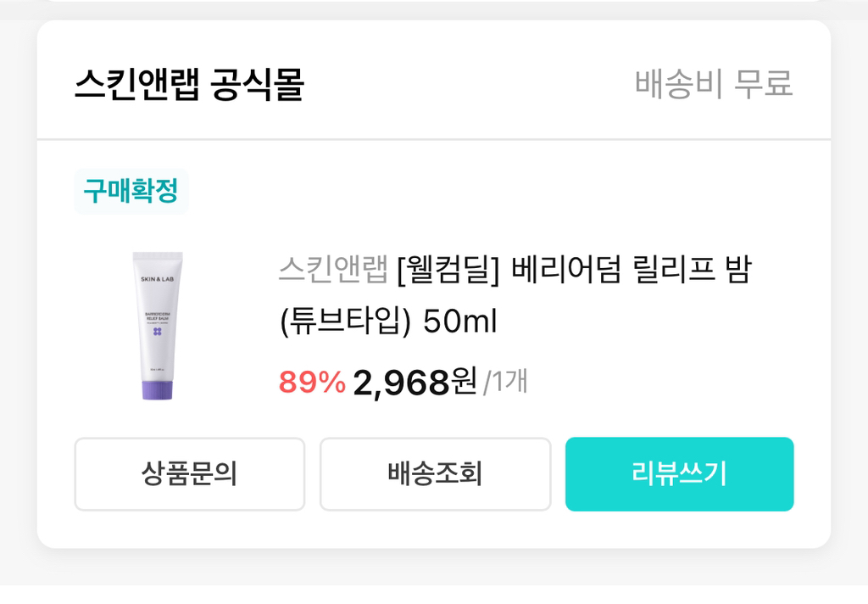
Task: Click the 89% discount rate text
Action: click(x=312, y=383)
